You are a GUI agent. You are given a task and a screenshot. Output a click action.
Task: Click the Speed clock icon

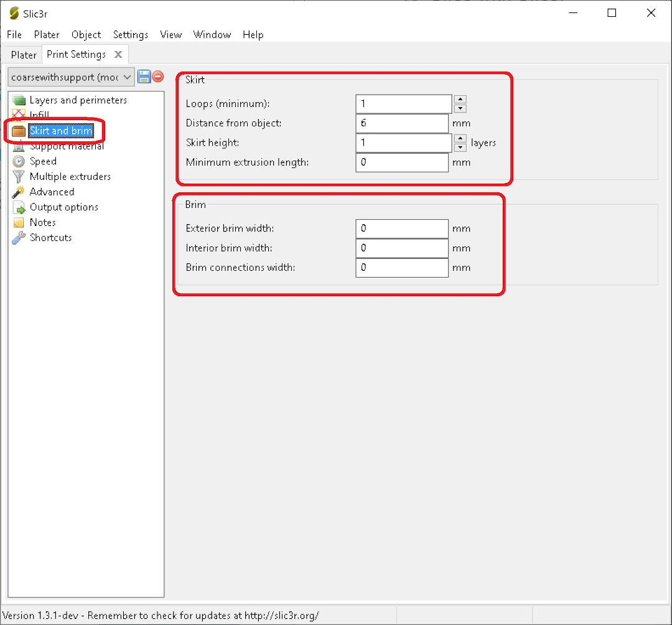coord(19,161)
